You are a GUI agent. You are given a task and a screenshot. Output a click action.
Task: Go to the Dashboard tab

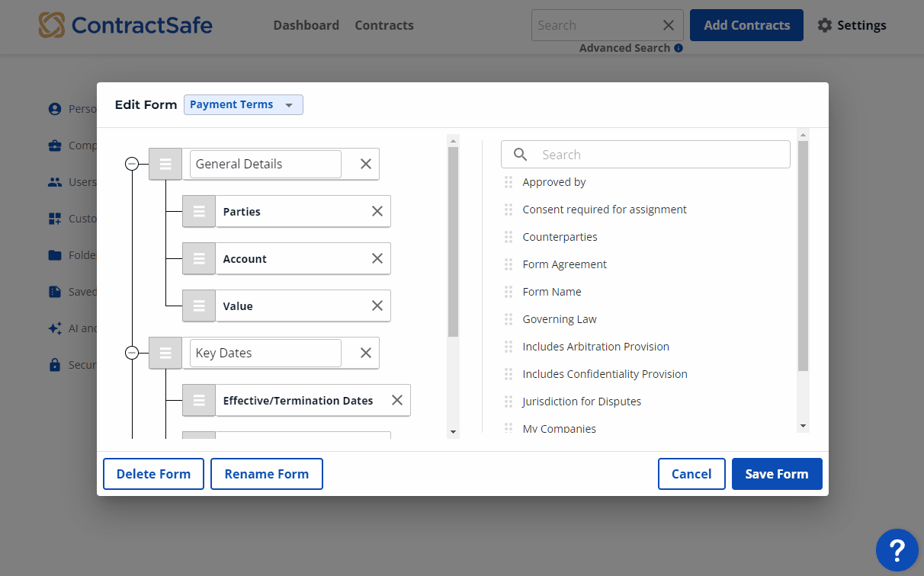306,25
